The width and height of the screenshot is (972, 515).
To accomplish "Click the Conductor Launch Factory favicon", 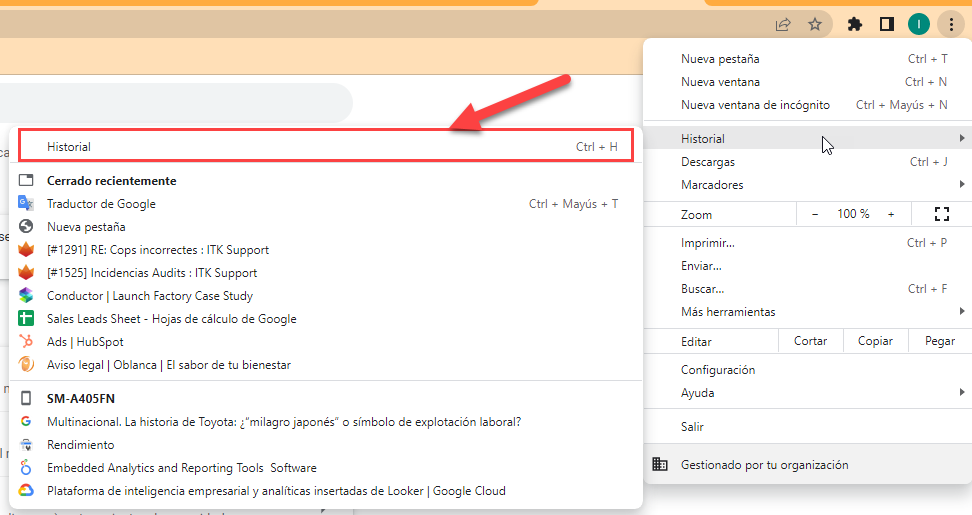I will (x=26, y=295).
